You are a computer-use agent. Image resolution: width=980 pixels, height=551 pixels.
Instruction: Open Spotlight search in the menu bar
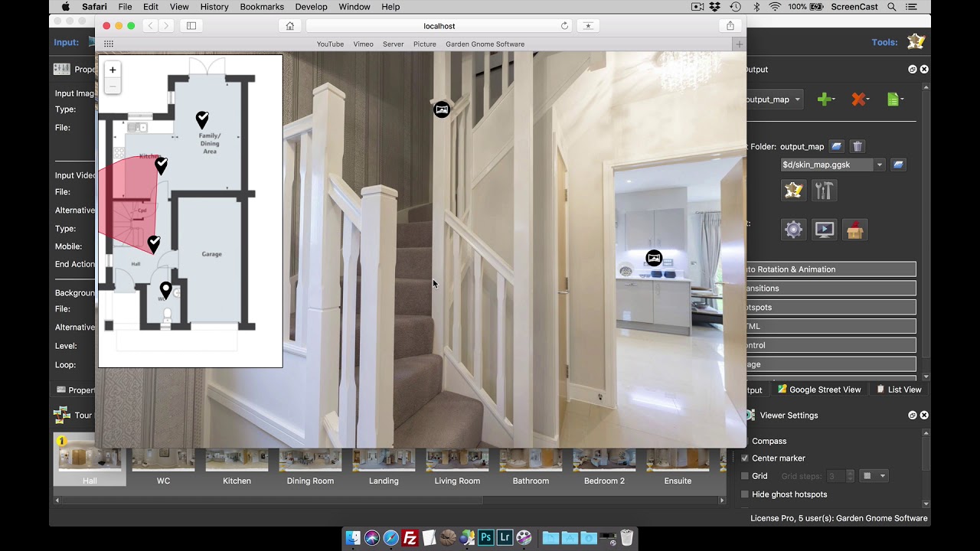click(x=892, y=7)
